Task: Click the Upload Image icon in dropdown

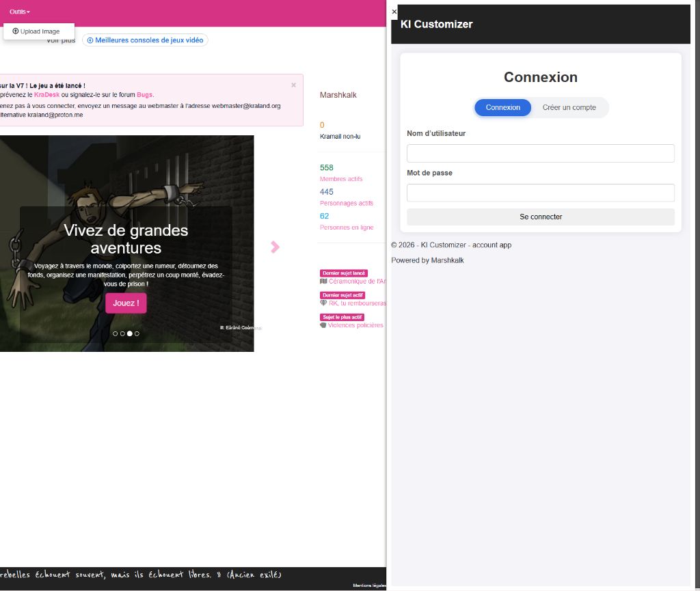Action: 16,31
